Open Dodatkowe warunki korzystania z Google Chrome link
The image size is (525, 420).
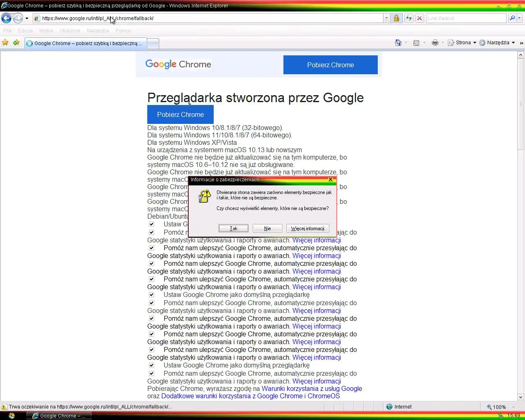(x=251, y=396)
